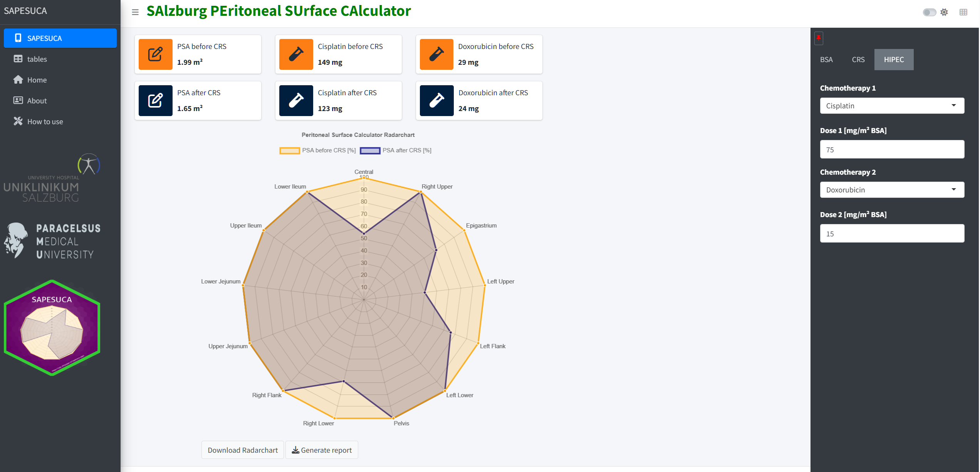Screen dimensions: 980x472
Task: Toggle PSA after CRS legend series
Action: 396,150
